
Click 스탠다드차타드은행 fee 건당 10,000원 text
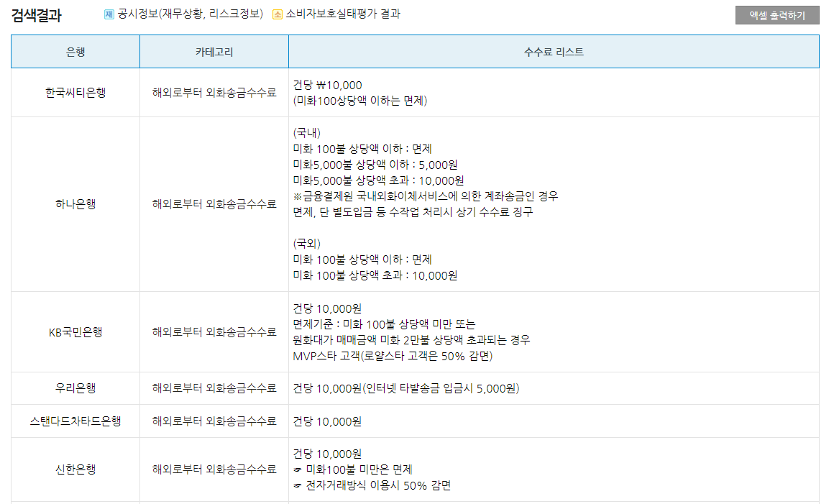[x=327, y=421]
